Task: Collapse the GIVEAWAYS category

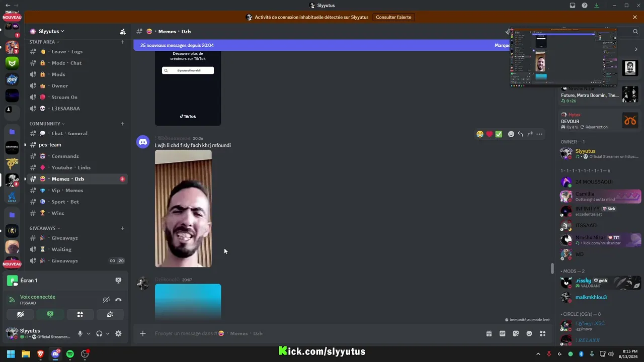Action: coord(45,228)
